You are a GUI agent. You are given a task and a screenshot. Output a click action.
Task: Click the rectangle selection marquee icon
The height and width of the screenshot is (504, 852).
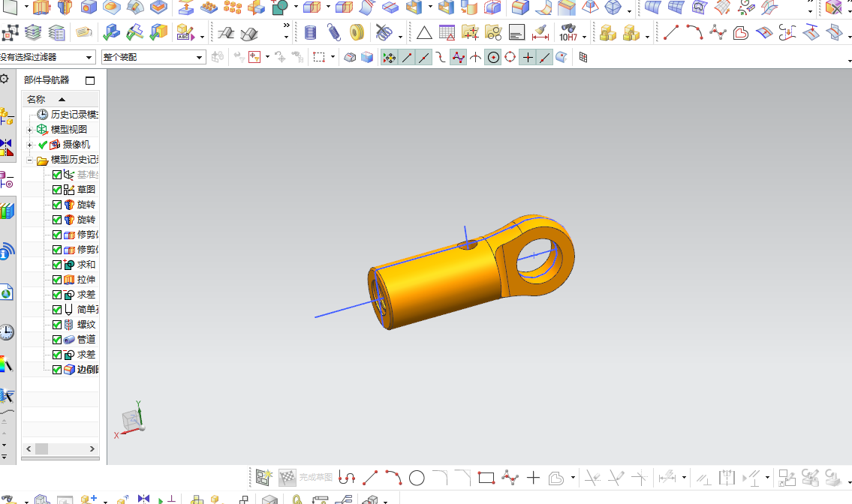319,57
